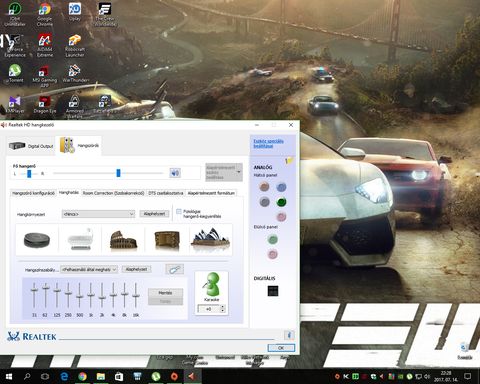This screenshot has height=384, width=480.
Task: Open MSI Gaming APP desktop shortcut
Action: coord(45,76)
